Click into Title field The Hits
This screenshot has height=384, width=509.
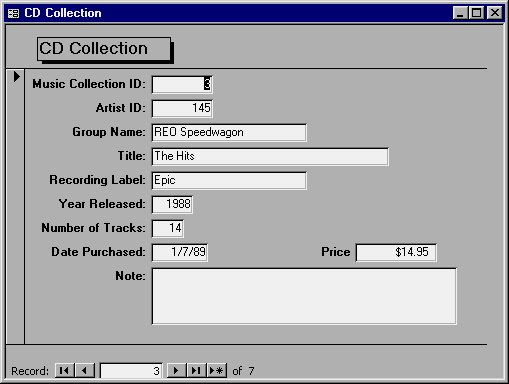click(270, 156)
